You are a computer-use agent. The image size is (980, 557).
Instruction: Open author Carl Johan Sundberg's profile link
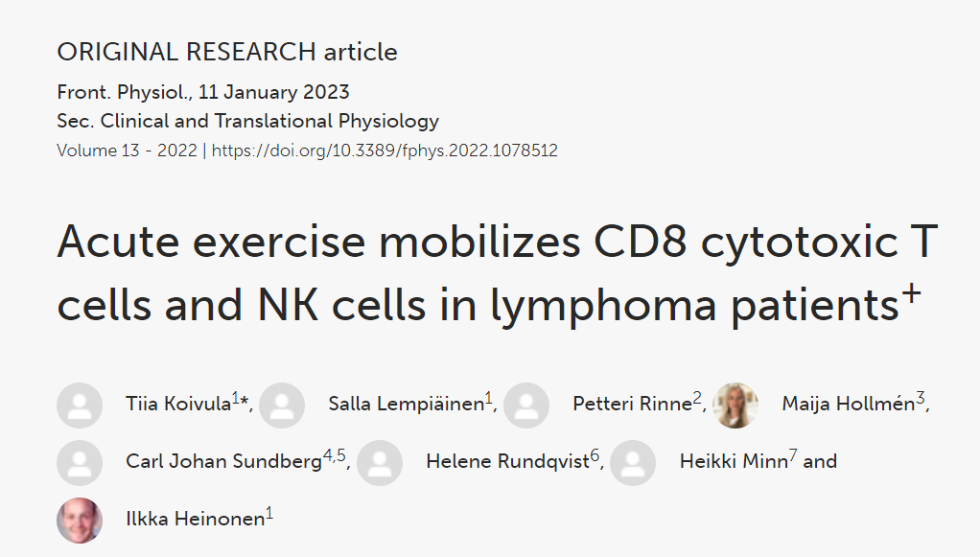(x=222, y=462)
